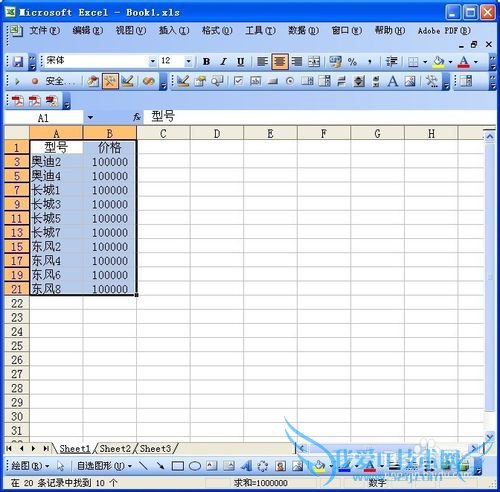Apply Italic formatting
Screen dimensions: 500x492
(x=223, y=62)
